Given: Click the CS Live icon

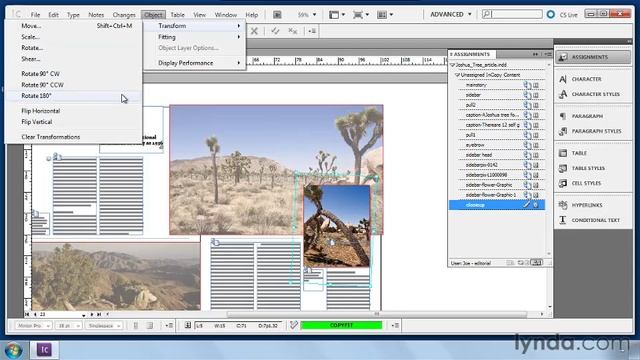Looking at the screenshot, I should [x=551, y=14].
